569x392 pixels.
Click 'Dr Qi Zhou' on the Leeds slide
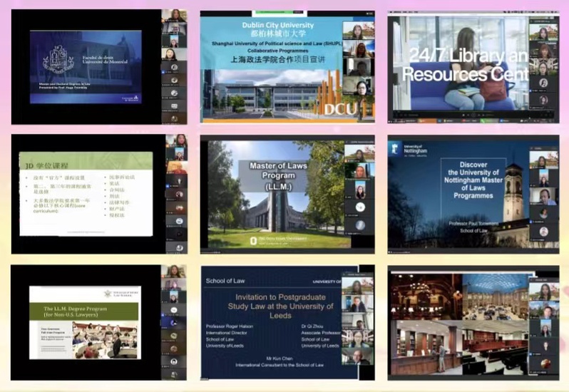tap(314, 326)
